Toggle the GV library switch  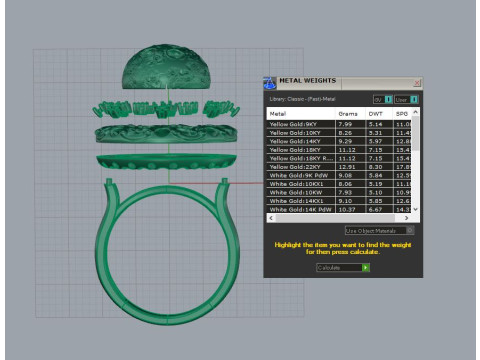point(383,99)
